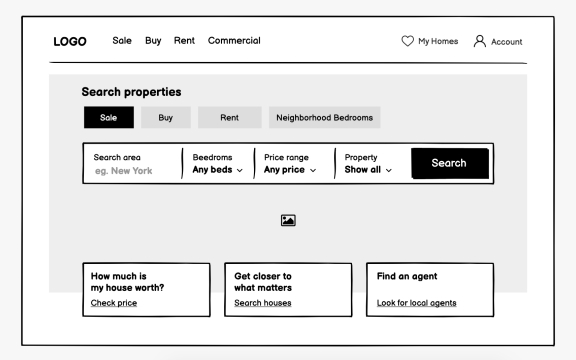The image size is (576, 360).
Task: Select the Rent search tab
Action: (x=230, y=118)
